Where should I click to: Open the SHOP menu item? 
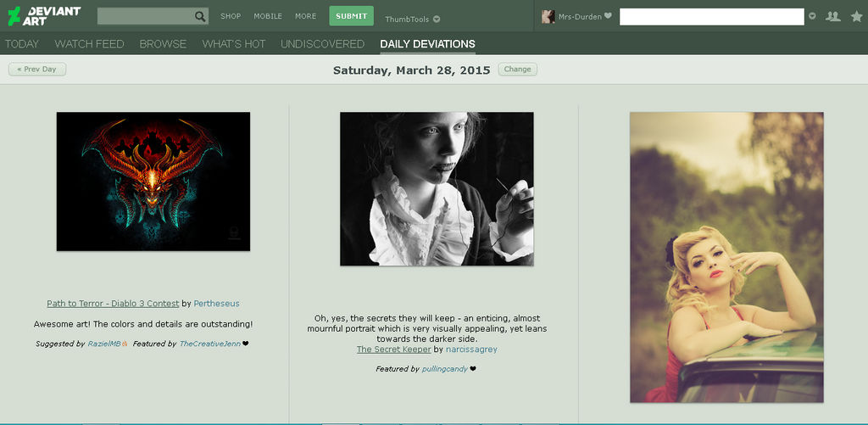231,16
